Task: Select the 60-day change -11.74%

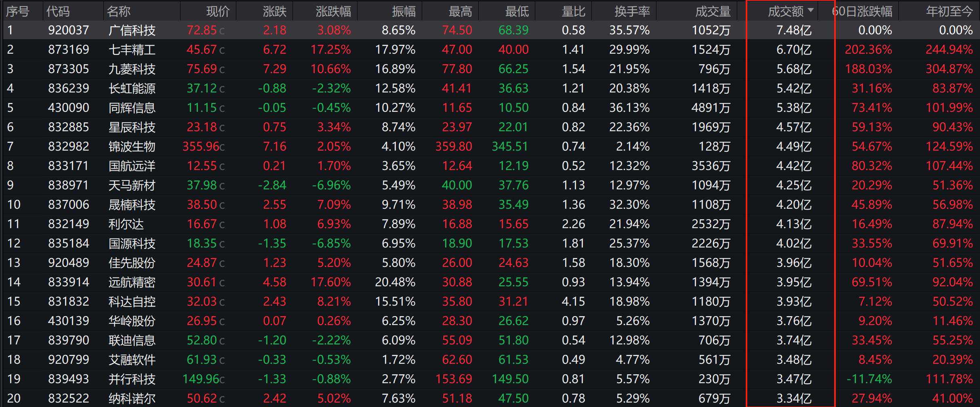Action: tap(869, 379)
